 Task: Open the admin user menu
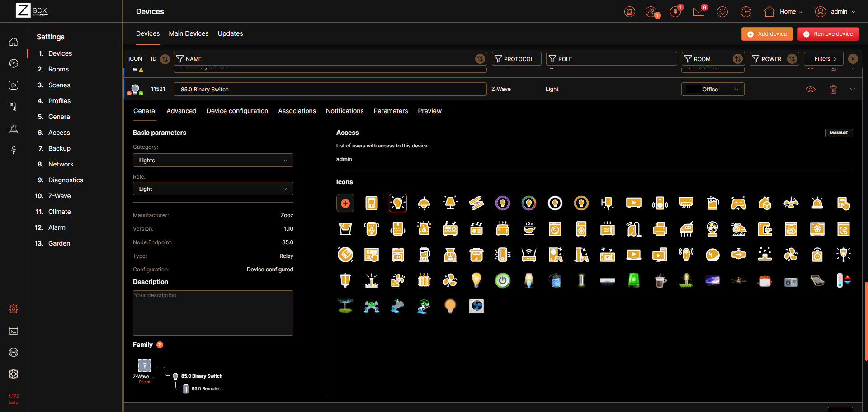(835, 12)
